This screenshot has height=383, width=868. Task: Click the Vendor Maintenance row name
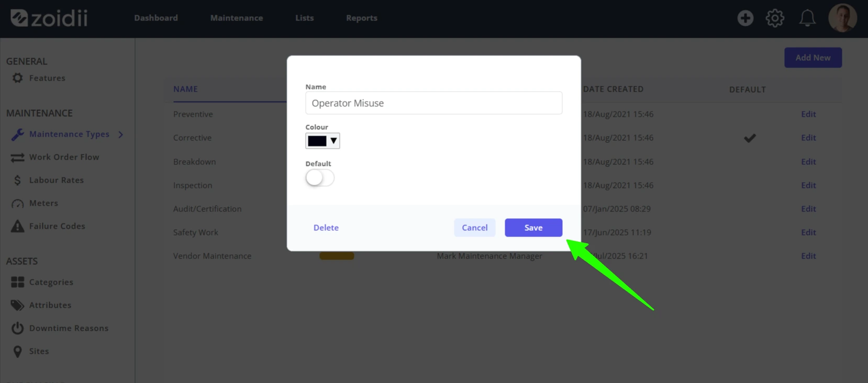[213, 256]
